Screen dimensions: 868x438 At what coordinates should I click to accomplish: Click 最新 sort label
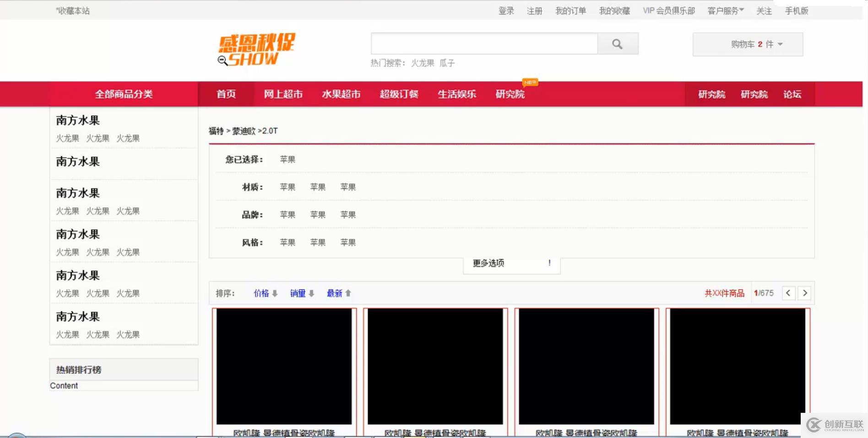(335, 293)
